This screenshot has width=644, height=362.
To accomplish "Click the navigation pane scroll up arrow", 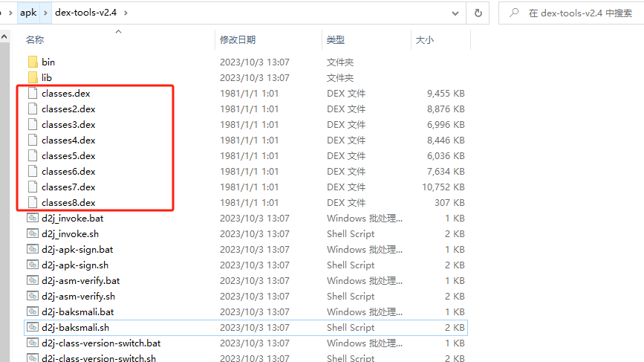I will [4, 36].
